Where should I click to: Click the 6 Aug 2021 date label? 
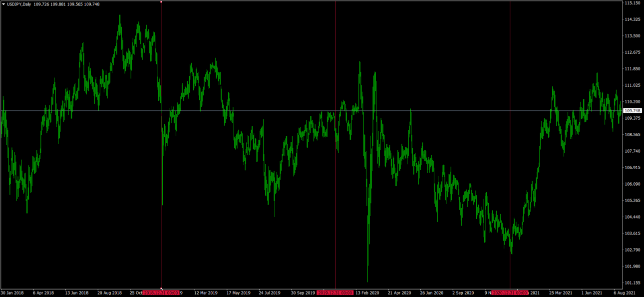[x=625, y=293]
